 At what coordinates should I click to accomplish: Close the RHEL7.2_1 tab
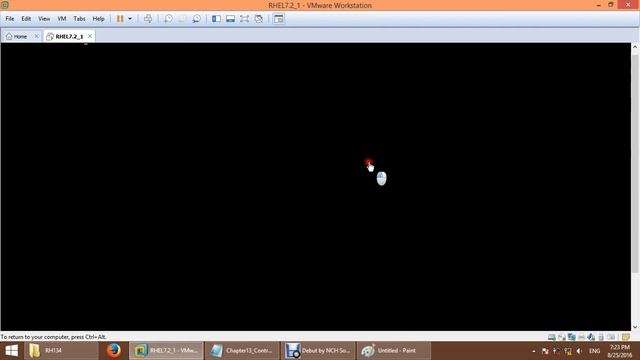click(90, 36)
